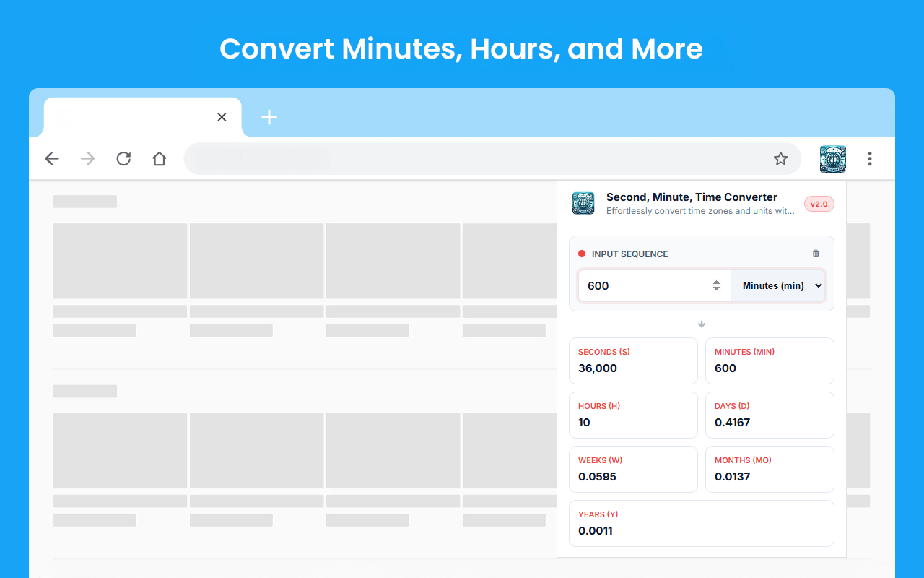This screenshot has height=578, width=924.
Task: Click the 'Effortlessly convert time zones' subtitle
Action: pyautogui.click(x=700, y=211)
